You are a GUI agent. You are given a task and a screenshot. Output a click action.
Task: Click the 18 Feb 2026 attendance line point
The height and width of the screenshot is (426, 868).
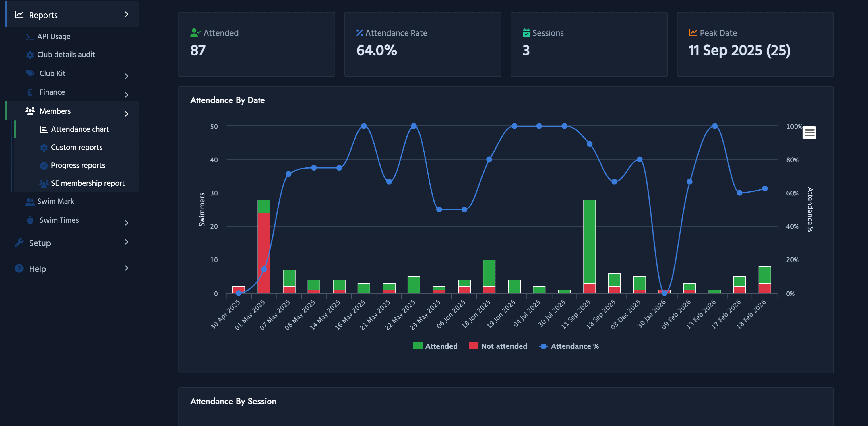point(765,189)
